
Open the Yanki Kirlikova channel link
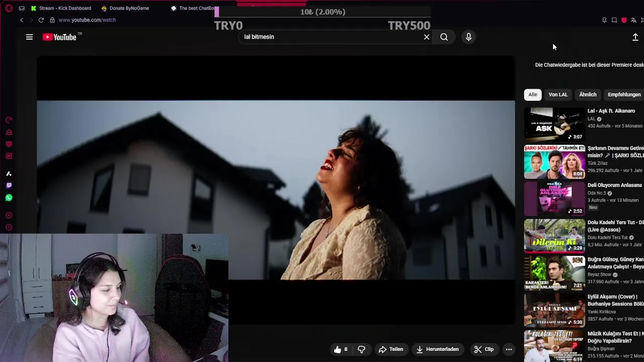602,312
